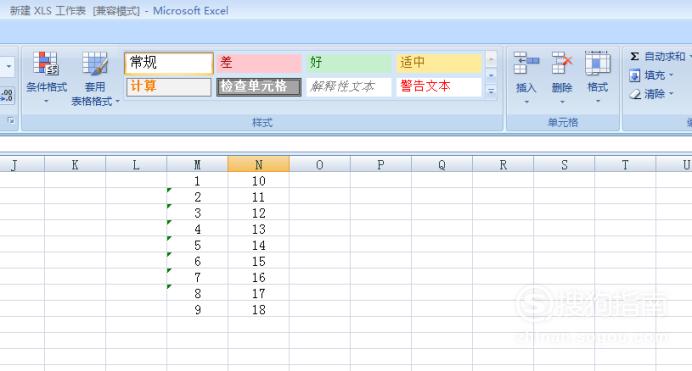The height and width of the screenshot is (371, 692).
Task: Select the cell containing 8 in column M
Action: pos(197,293)
